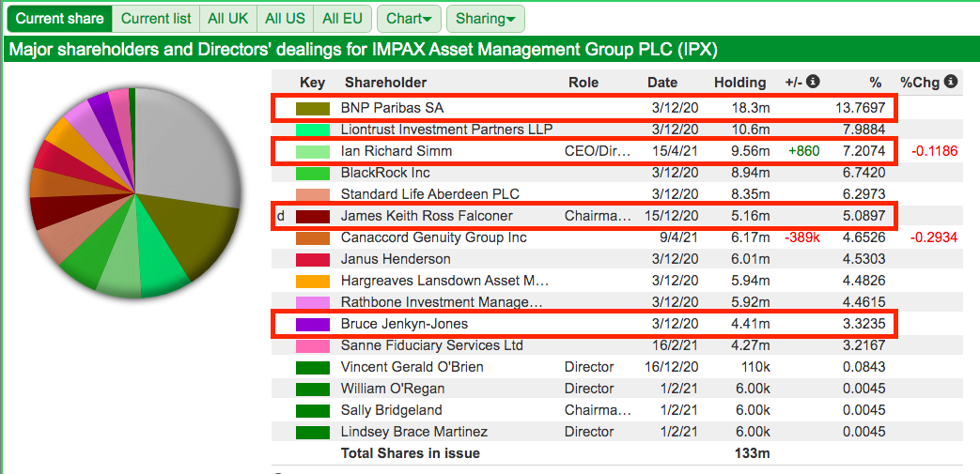The width and height of the screenshot is (980, 474).
Task: Click the info icon next to +/-
Action: coord(813,81)
